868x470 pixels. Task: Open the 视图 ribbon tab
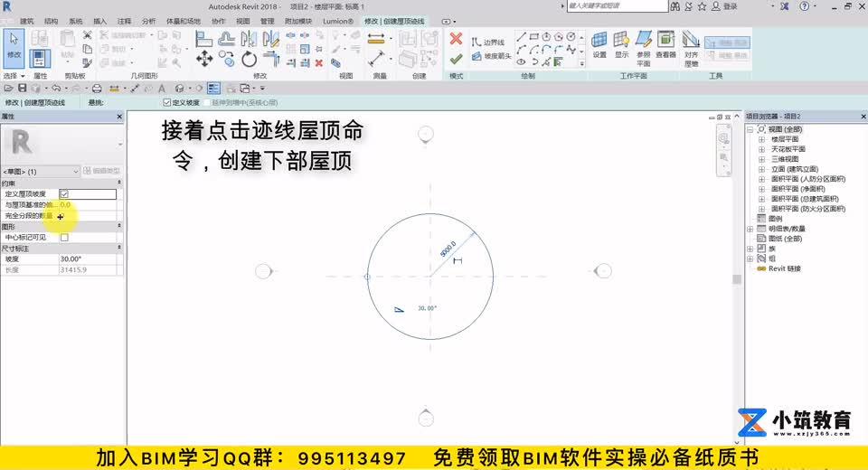243,21
